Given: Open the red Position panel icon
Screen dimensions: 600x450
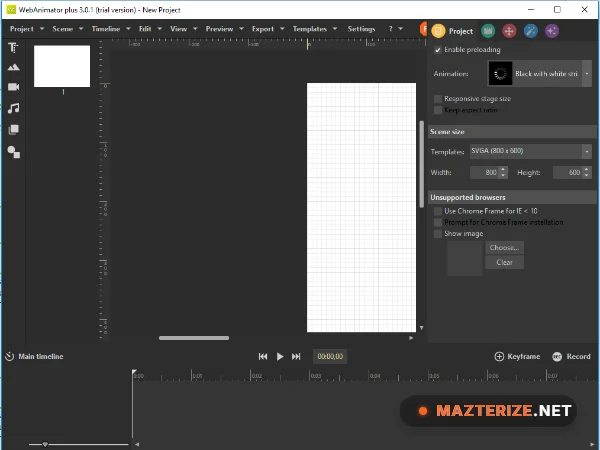Looking at the screenshot, I should (x=509, y=31).
